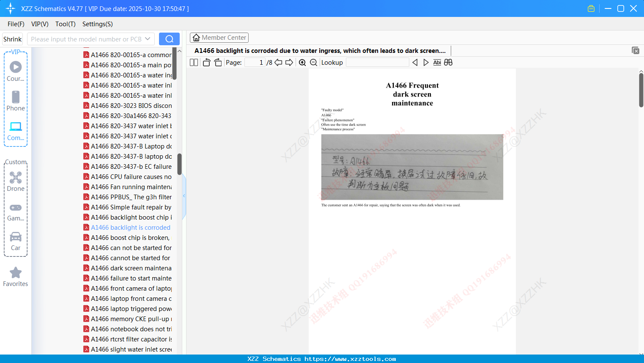
Task: Go to next page arrow
Action: pos(289,62)
